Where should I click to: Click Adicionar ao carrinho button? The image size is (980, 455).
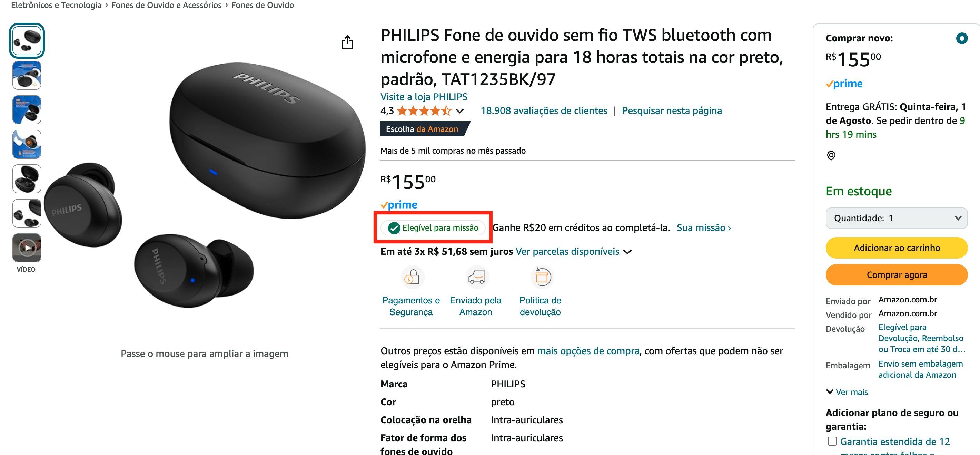[897, 248]
